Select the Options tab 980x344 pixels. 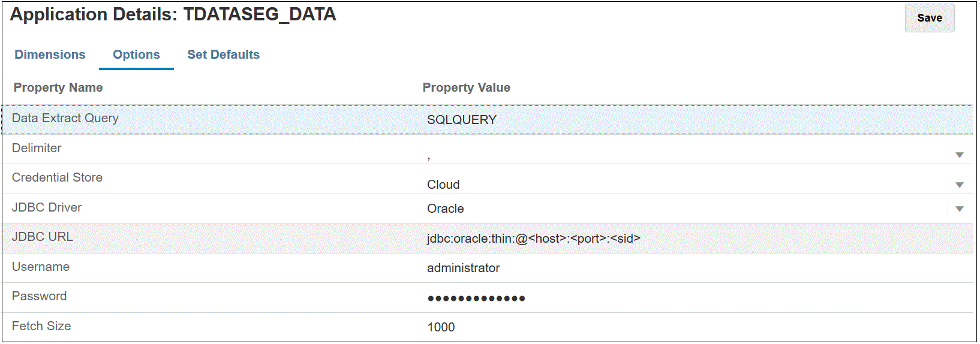[136, 55]
